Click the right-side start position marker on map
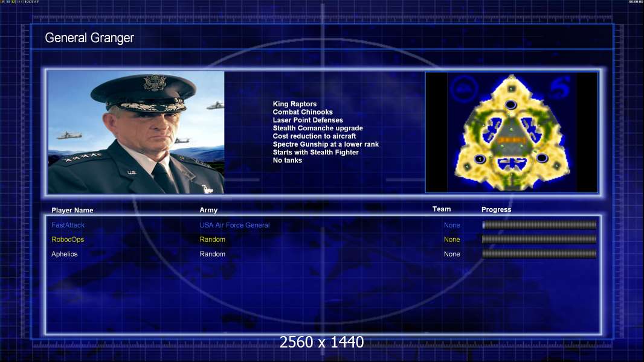 pos(542,158)
